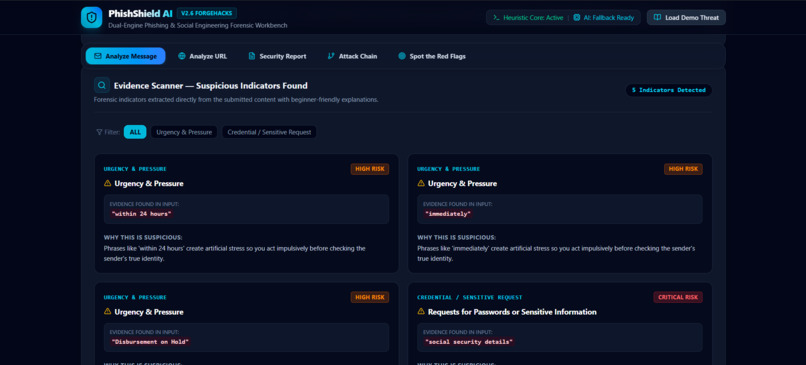This screenshot has width=806, height=365.
Task: Click Requests for Passwords or Sensitive Information heading
Action: (x=512, y=312)
